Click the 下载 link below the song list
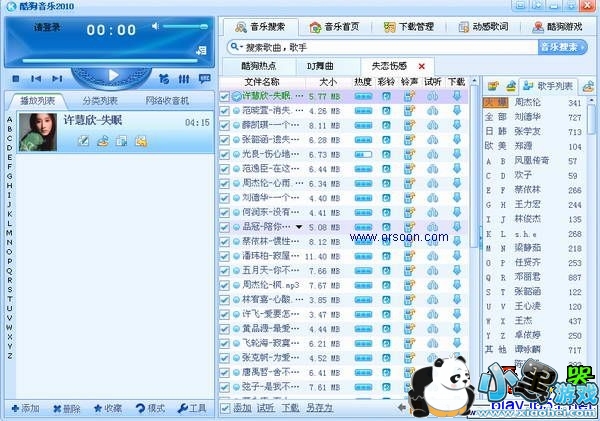This screenshot has width=600, height=421. point(290,408)
